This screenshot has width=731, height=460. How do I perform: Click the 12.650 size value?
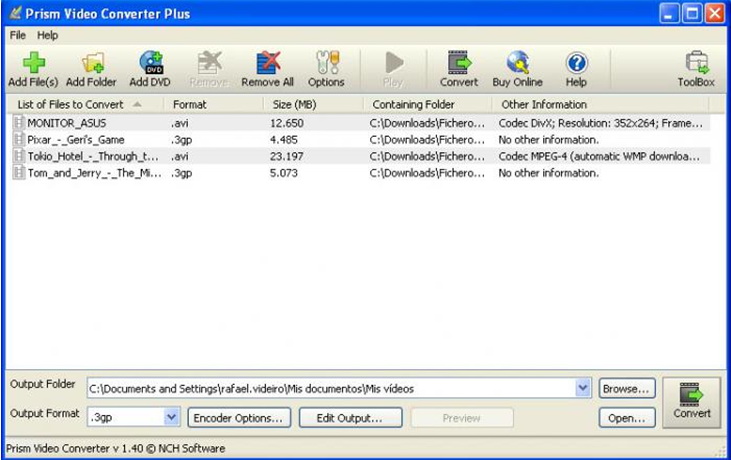click(287, 123)
